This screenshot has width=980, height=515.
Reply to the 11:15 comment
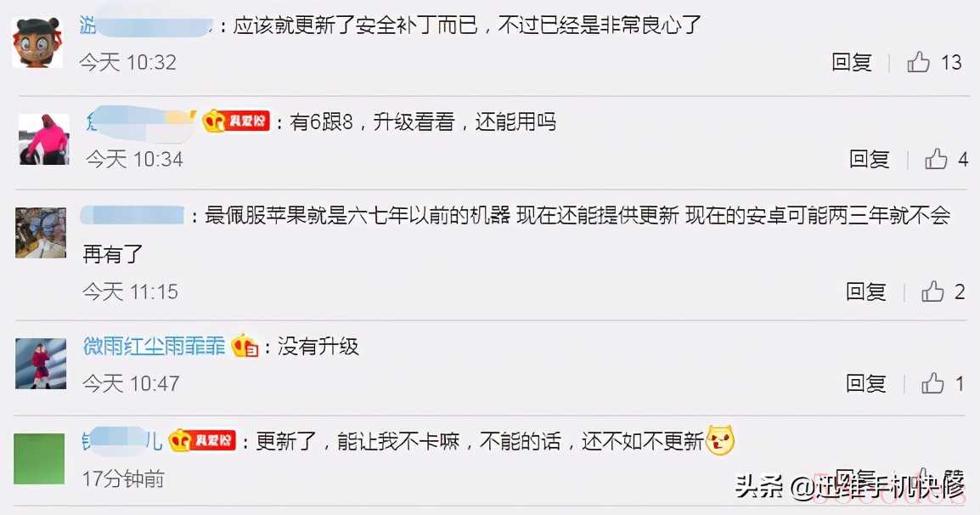tap(865, 291)
